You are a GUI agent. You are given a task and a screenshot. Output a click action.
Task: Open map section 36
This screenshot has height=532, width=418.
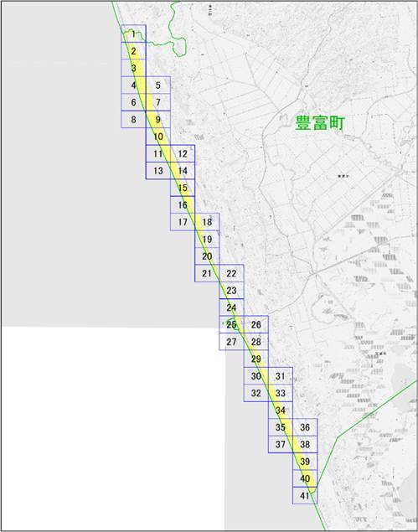pyautogui.click(x=305, y=427)
